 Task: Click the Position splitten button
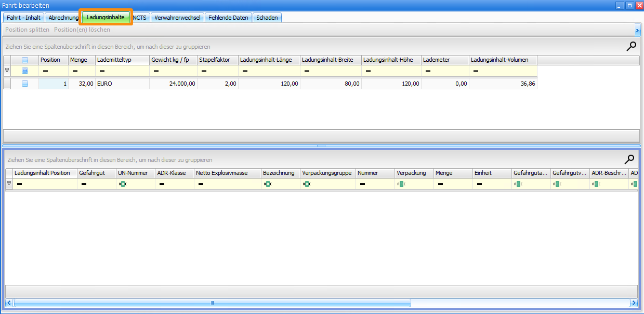(27, 30)
